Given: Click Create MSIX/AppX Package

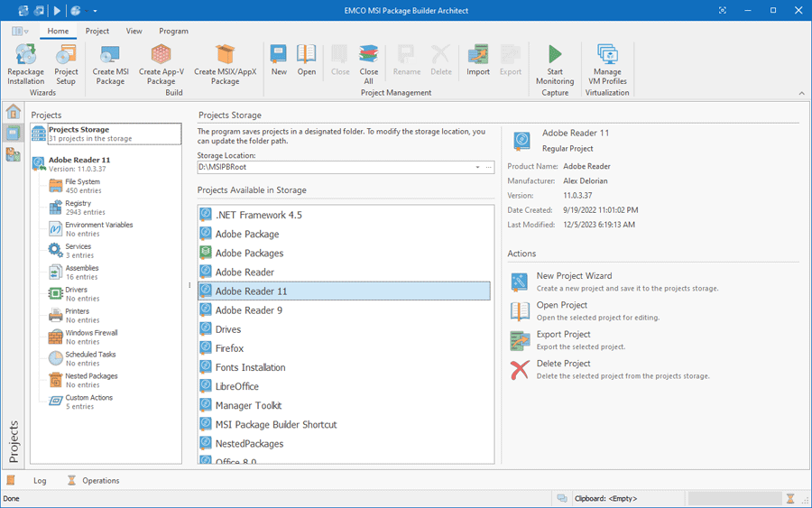Looking at the screenshot, I should point(226,64).
